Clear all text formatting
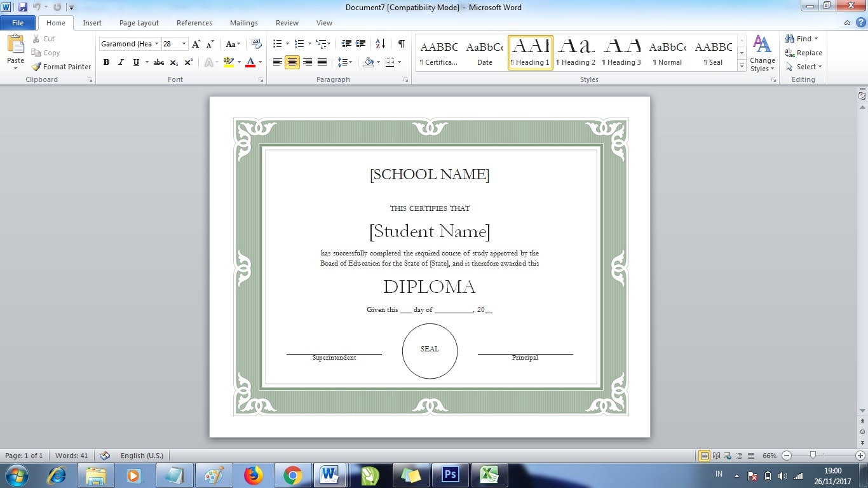The width and height of the screenshot is (868, 488). coord(257,44)
